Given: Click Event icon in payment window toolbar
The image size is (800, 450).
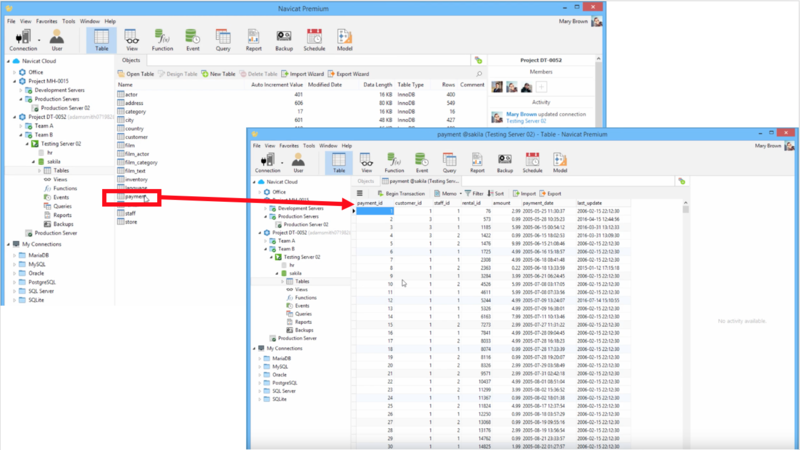Looking at the screenshot, I should pos(421,163).
